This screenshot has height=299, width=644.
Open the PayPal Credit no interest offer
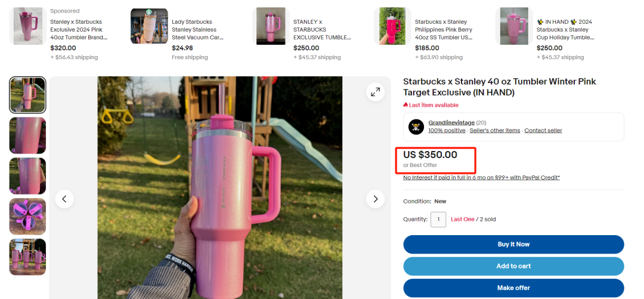(x=481, y=178)
